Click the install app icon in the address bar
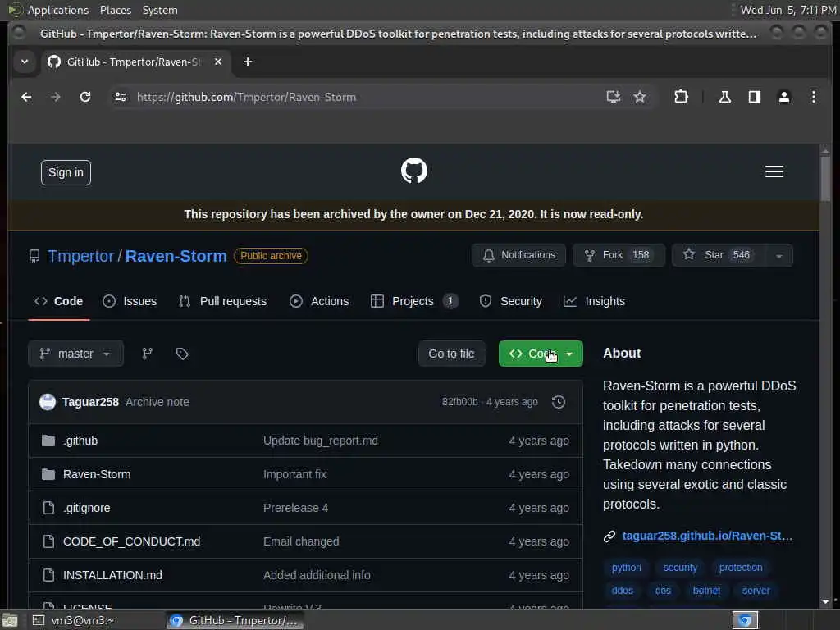 tap(614, 97)
